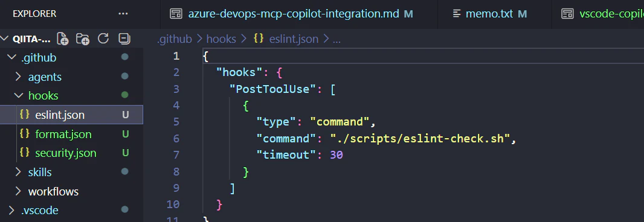Click the "PostToolUse" key in the editor
Viewport: 644px width, 222px height.
click(x=272, y=89)
